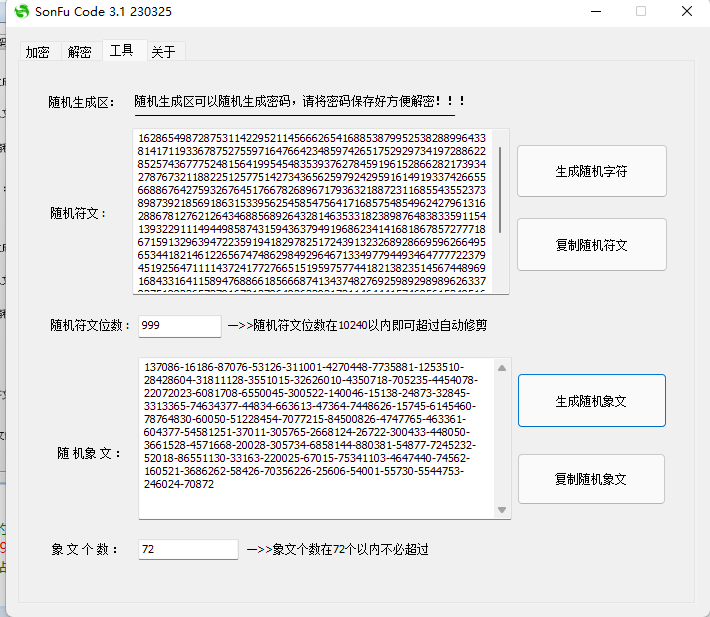The image size is (710, 617).
Task: Maximize the SonFu Code window
Action: (641, 12)
